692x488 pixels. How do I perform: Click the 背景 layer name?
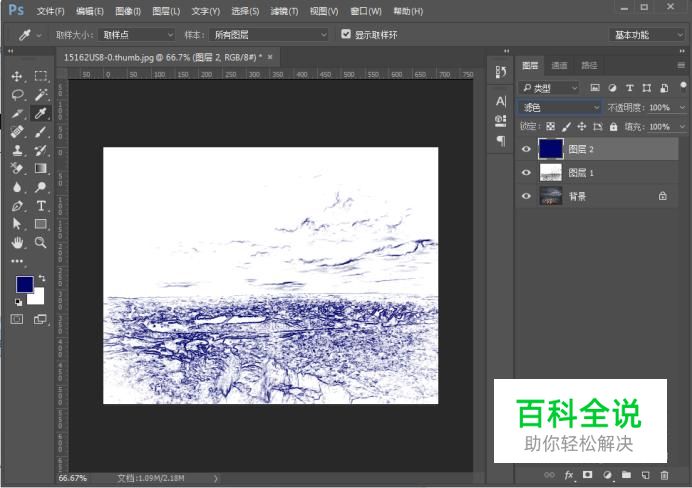577,197
